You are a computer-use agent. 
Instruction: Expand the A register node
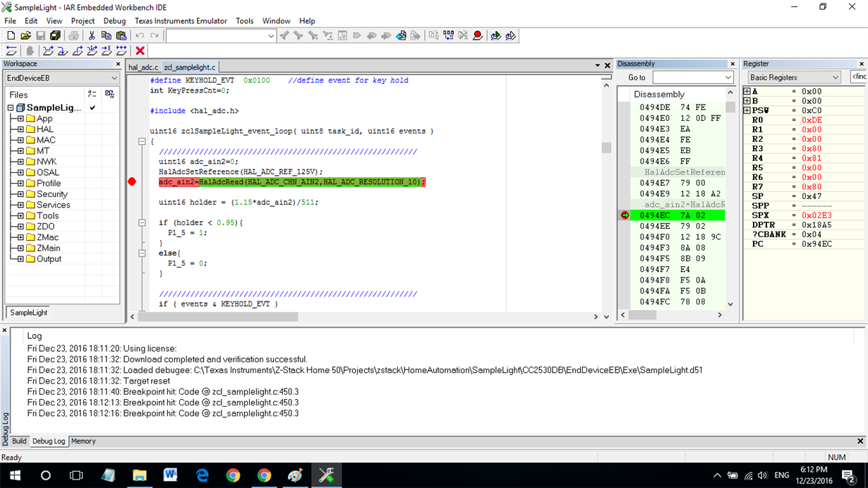(x=747, y=91)
